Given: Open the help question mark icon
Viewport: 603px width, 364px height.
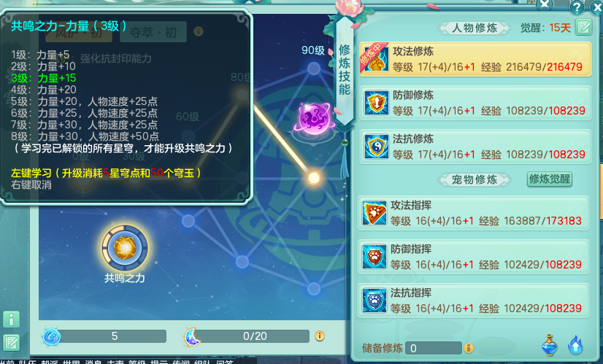Looking at the screenshot, I should 577,7.
